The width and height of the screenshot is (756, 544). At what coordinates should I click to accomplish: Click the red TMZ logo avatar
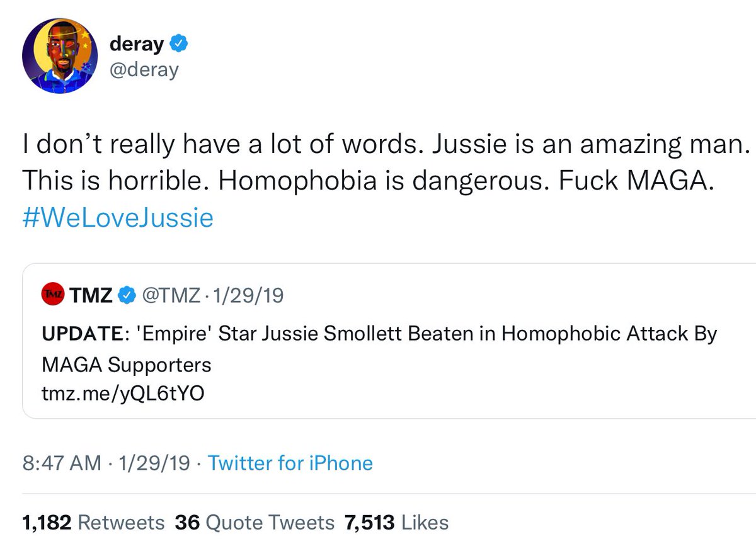[x=54, y=294]
